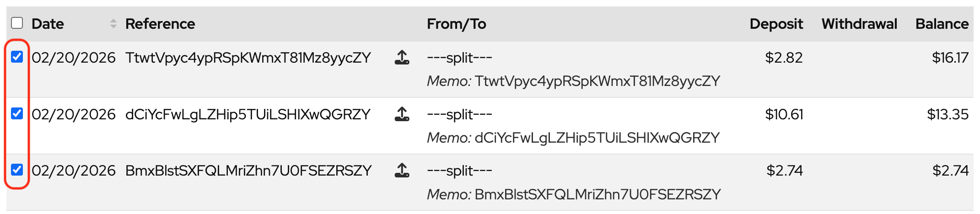Click the upload icon for BmxBlstSXFQLMriZhn7U0FSEZRSZY
980x214 pixels.
tap(402, 170)
